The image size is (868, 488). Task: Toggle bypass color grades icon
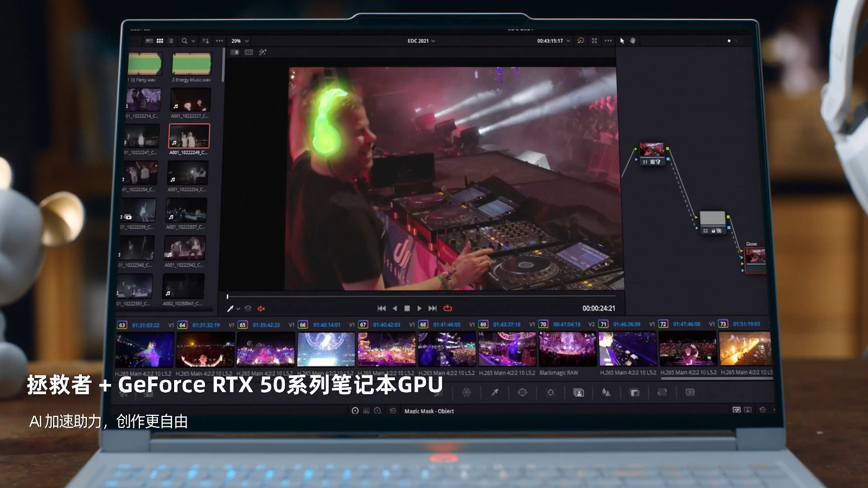580,41
